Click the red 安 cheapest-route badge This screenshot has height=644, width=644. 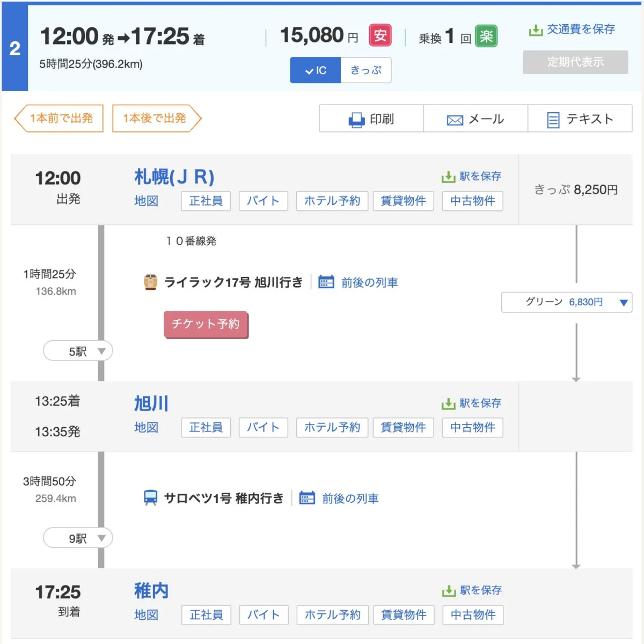380,36
